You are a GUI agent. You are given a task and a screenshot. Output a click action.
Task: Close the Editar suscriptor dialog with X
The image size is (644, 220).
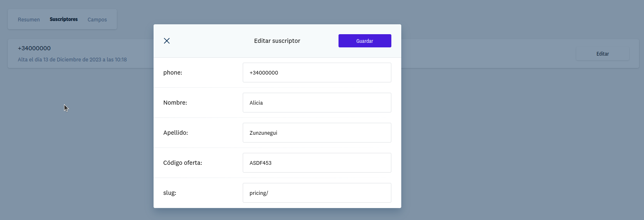tap(167, 41)
